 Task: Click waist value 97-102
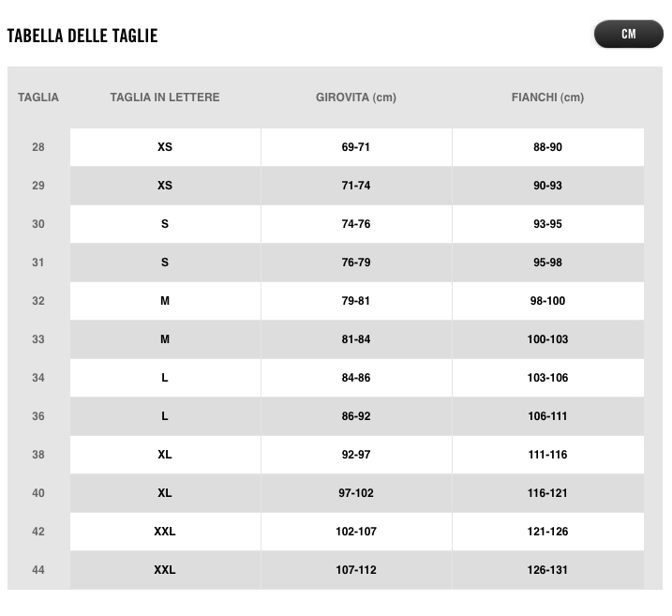tap(356, 493)
